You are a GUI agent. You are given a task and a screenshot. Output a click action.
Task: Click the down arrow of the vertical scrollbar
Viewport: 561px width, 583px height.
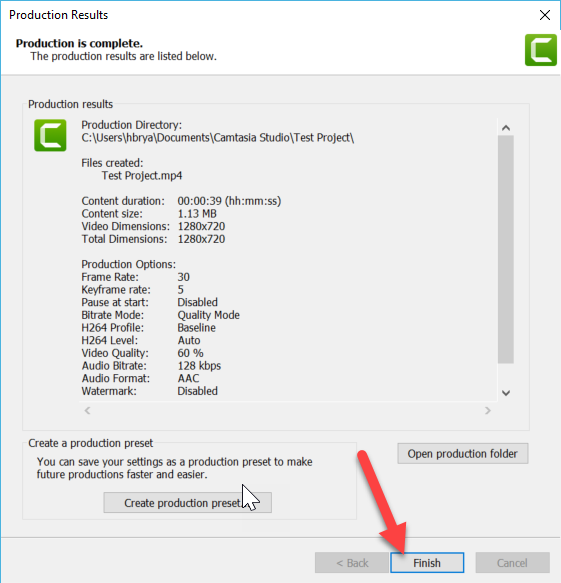pos(506,393)
